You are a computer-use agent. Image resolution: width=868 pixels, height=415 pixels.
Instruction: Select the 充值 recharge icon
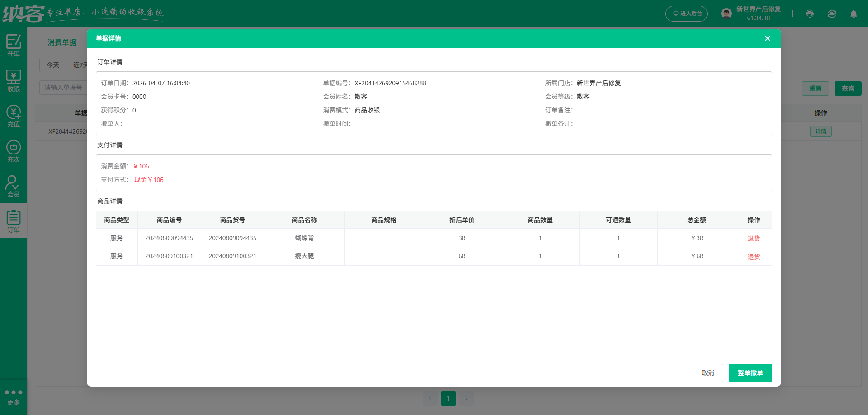pos(14,115)
